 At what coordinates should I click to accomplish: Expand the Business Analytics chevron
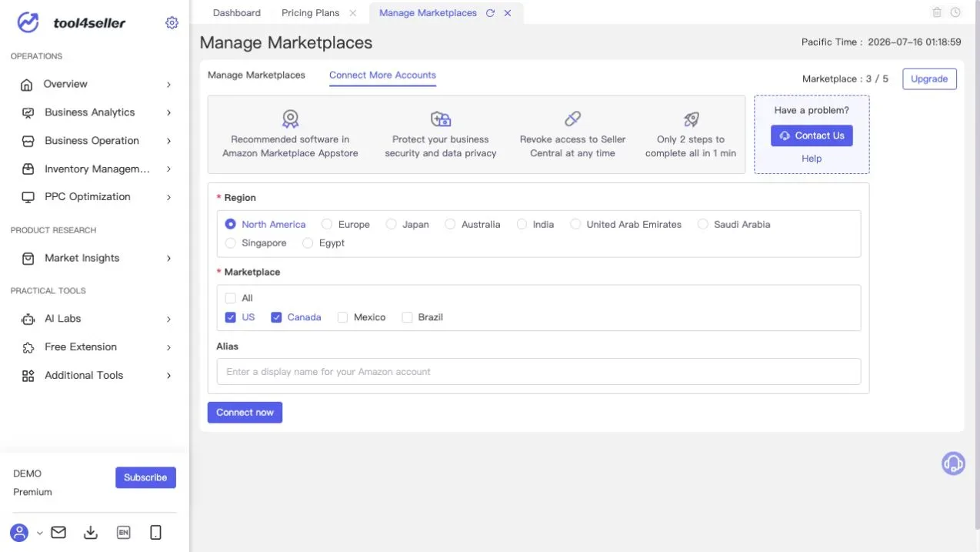click(x=168, y=112)
